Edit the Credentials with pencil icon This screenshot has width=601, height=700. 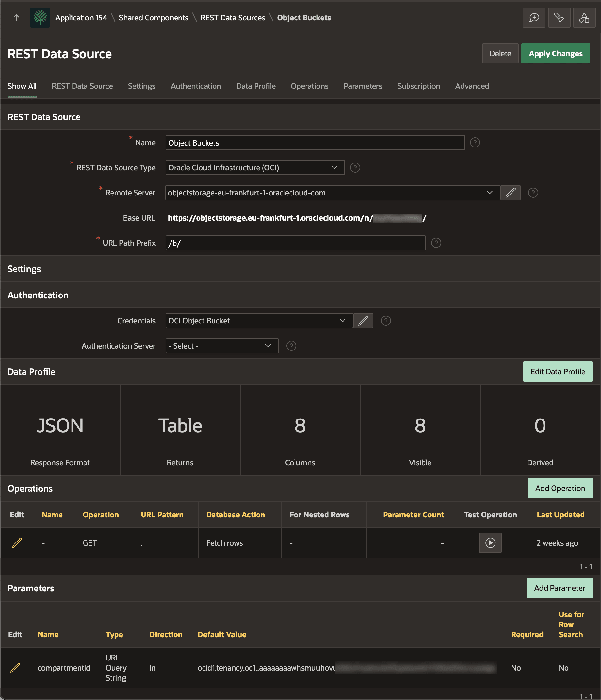pos(363,321)
